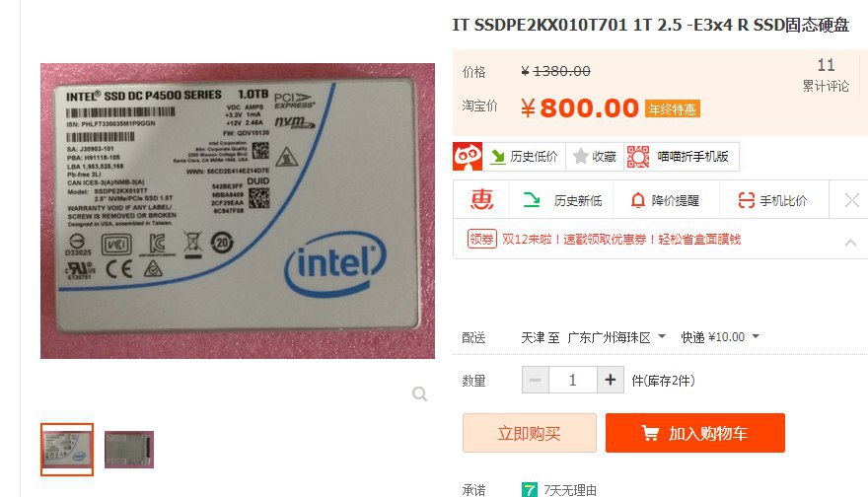Image resolution: width=868 pixels, height=497 pixels.
Task: Open the 快递 ¥10.00 shipping dropdown
Action: pos(720,337)
